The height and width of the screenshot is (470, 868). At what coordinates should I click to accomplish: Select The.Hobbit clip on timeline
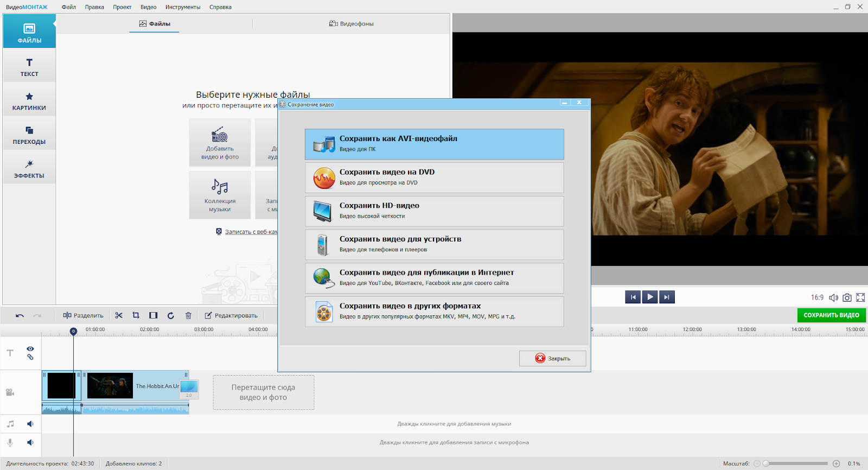[136, 386]
